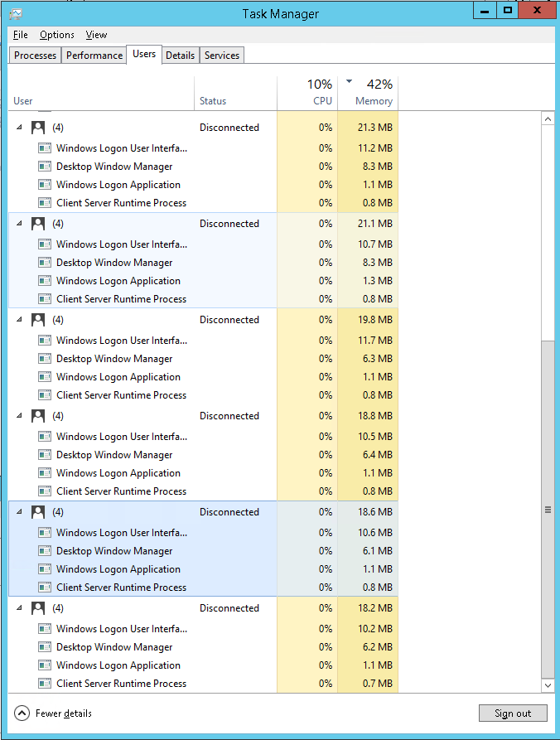560x740 pixels.
Task: Click the scrollbar up arrow
Action: 548,119
